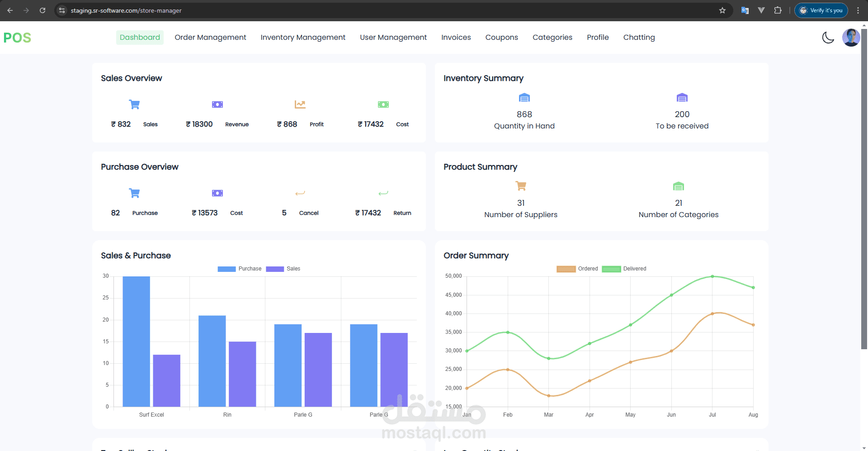Open the user profile avatar menu
Viewport: 868px width, 451px height.
[851, 38]
